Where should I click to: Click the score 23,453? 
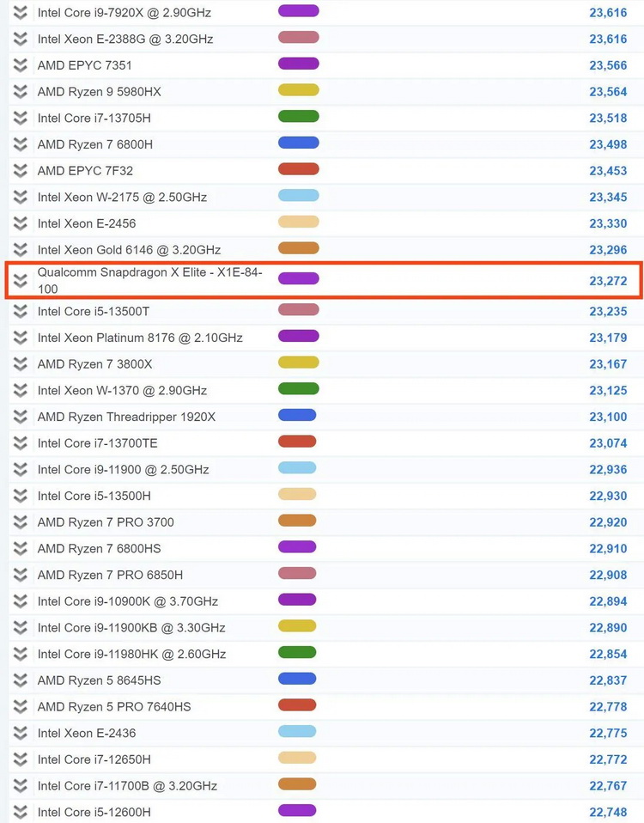(608, 171)
